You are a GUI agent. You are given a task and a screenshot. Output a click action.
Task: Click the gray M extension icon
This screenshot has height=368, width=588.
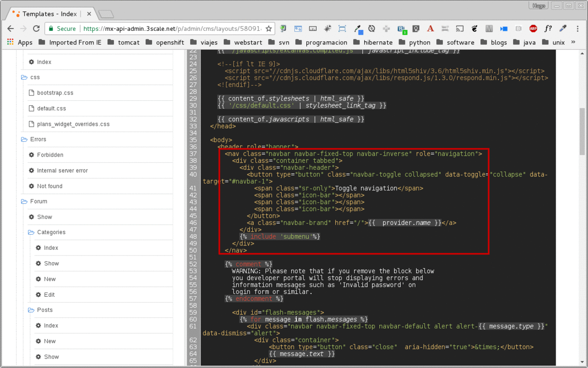(489, 28)
